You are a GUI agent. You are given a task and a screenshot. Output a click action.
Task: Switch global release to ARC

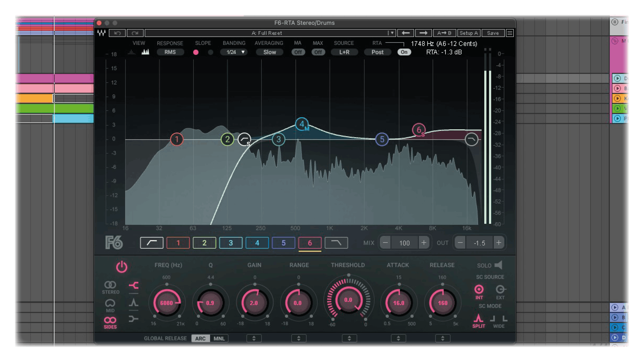(201, 338)
